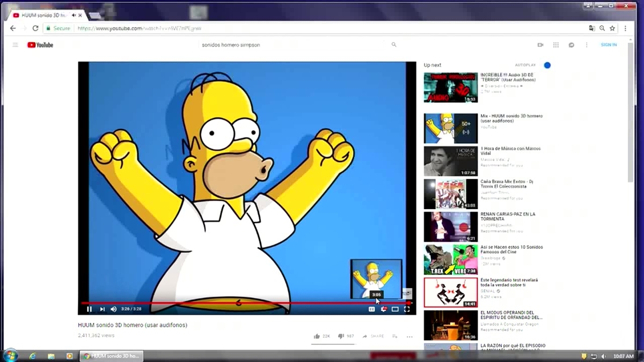This screenshot has width=644, height=362.
Task: Click the taskbar clock showing 10:07 AM
Action: [623, 356]
